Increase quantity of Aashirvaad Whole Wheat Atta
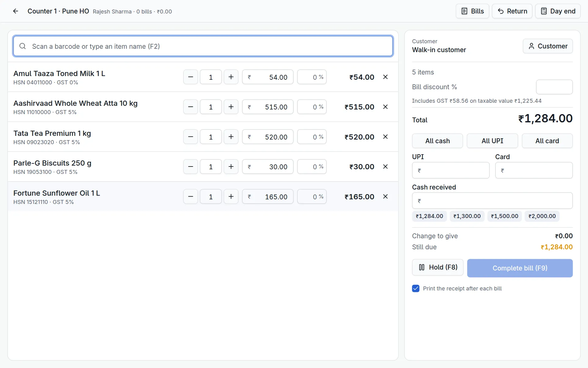This screenshot has height=368, width=588. pyautogui.click(x=231, y=107)
